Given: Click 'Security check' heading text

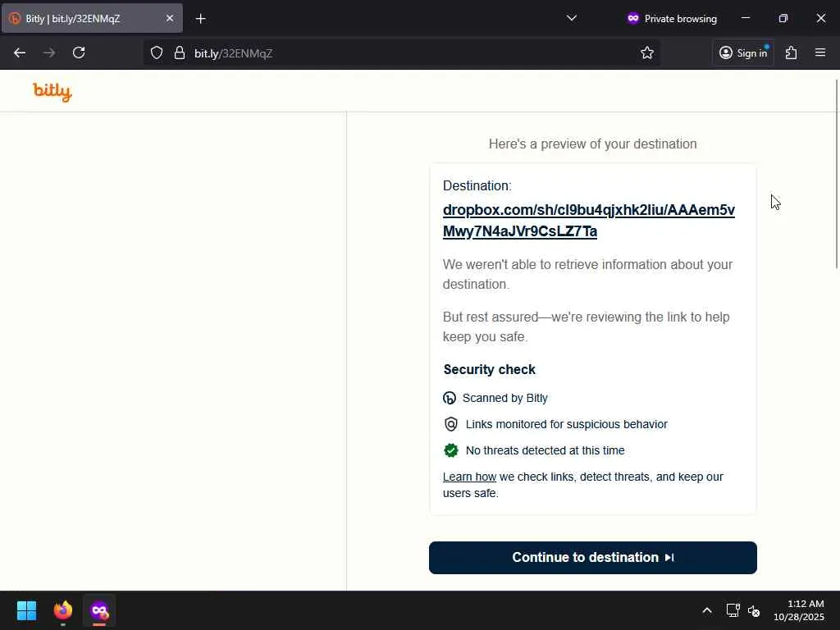Looking at the screenshot, I should point(489,370).
